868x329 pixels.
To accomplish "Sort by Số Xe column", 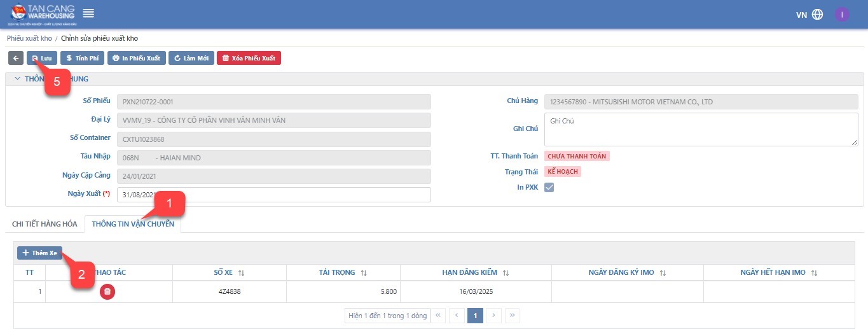I will pos(241,272).
